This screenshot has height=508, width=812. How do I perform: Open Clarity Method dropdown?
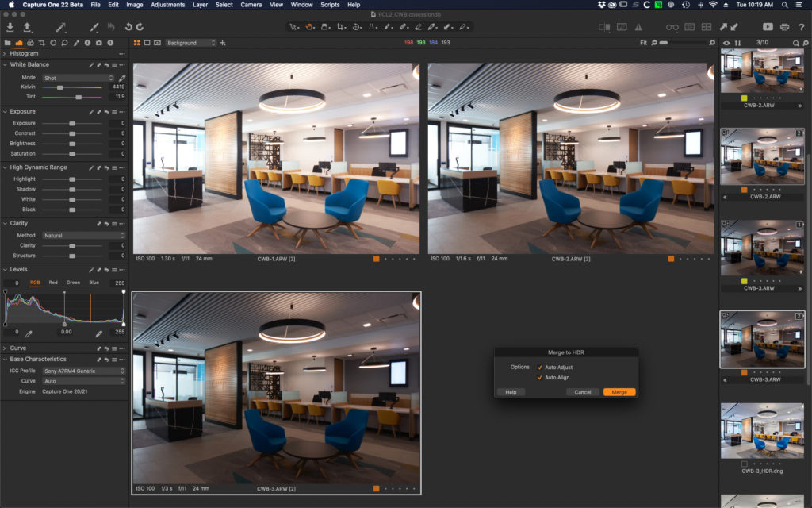click(x=83, y=235)
